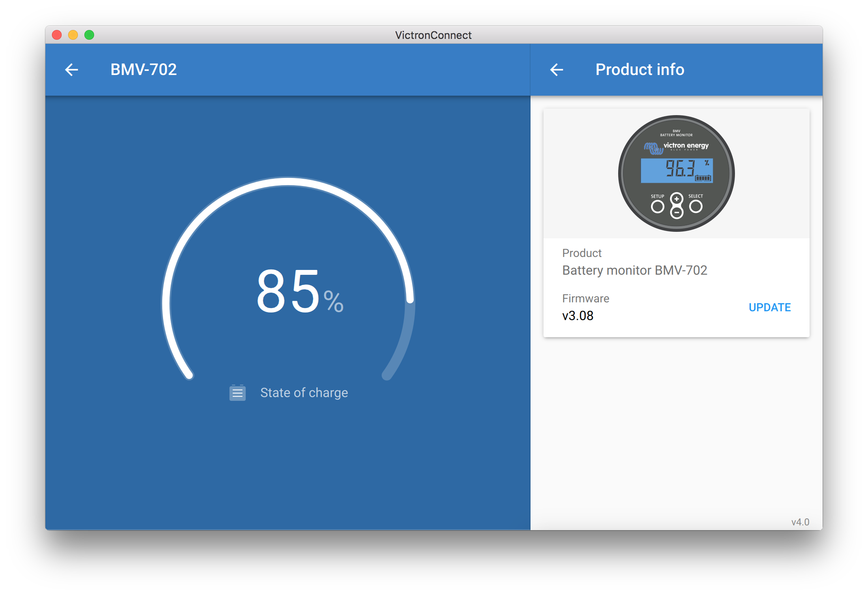868x595 pixels.
Task: Maximize window with the green button
Action: click(x=89, y=35)
